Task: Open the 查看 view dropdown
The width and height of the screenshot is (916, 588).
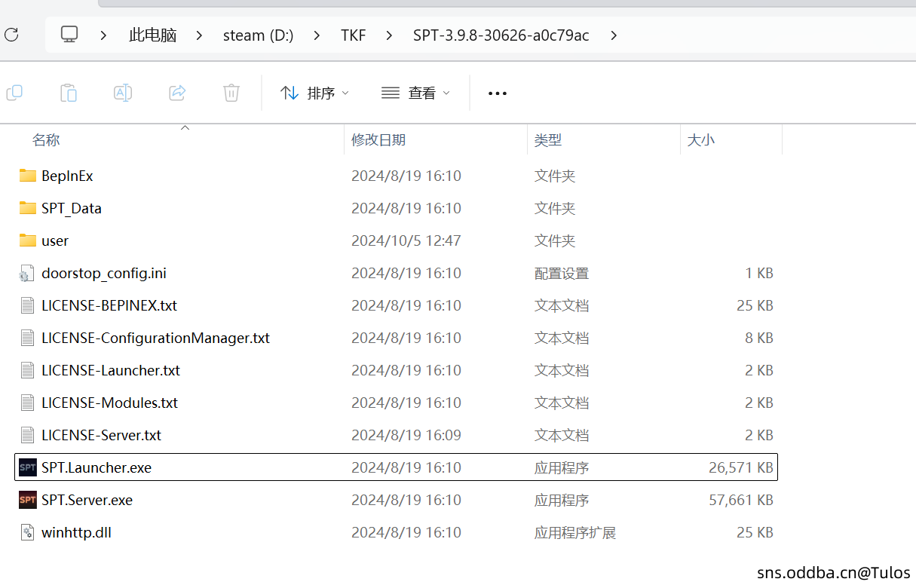Action: pos(415,93)
